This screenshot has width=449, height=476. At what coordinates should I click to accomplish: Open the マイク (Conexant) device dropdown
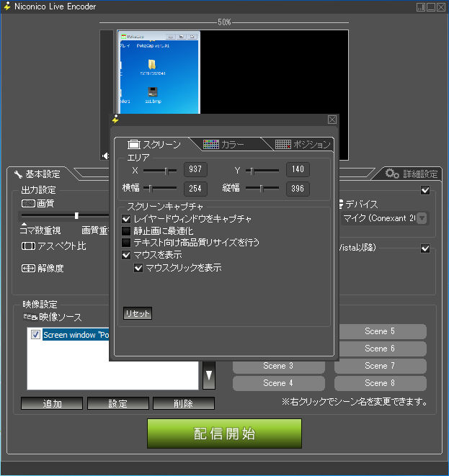(x=422, y=218)
